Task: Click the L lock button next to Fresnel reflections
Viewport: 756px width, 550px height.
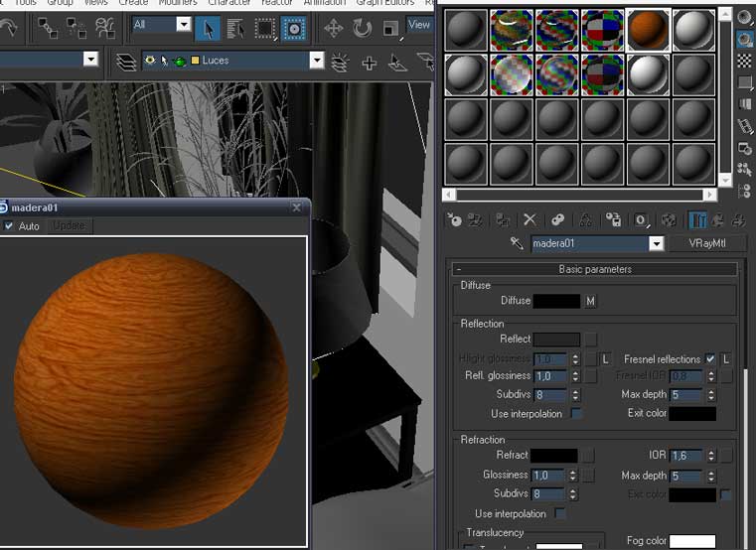Action: pyautogui.click(x=726, y=358)
